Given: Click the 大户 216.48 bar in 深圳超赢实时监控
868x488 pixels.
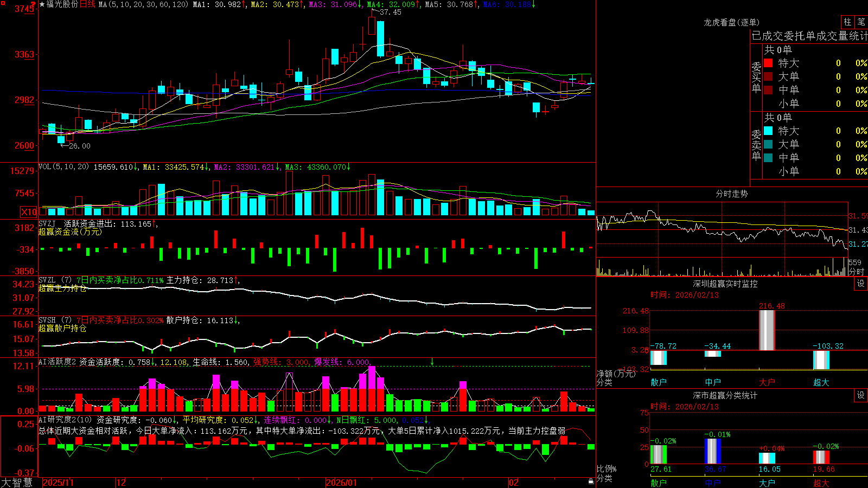Looking at the screenshot, I should pyautogui.click(x=767, y=330).
